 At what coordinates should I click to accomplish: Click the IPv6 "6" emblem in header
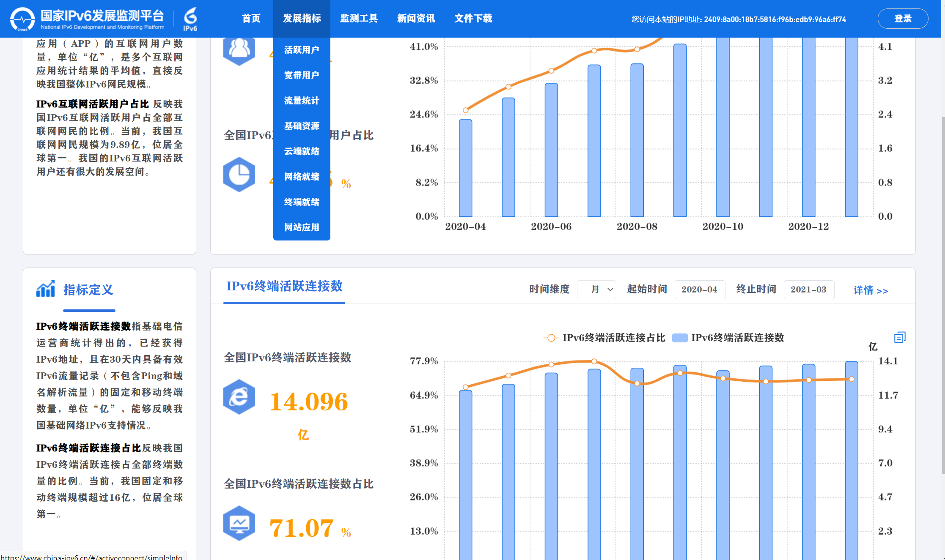(x=190, y=19)
